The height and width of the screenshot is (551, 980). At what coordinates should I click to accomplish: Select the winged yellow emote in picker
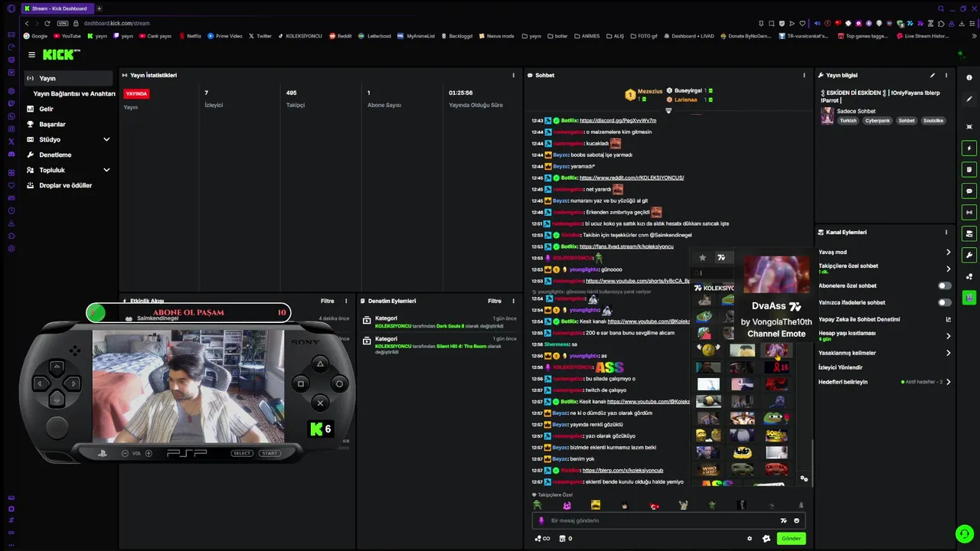(708, 350)
